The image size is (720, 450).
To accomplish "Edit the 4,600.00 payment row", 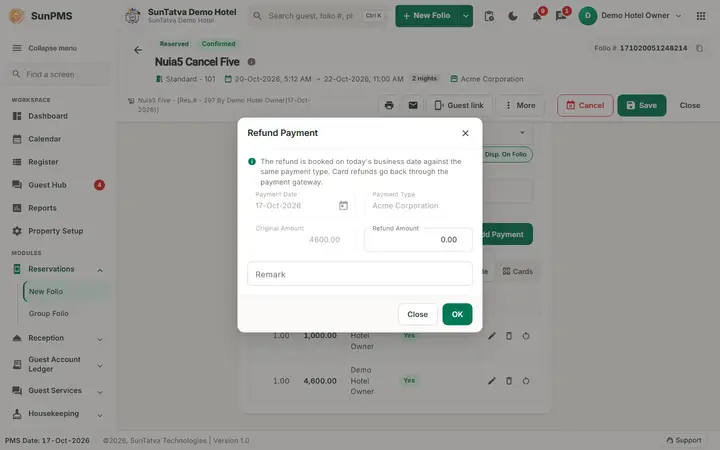I will (x=492, y=381).
